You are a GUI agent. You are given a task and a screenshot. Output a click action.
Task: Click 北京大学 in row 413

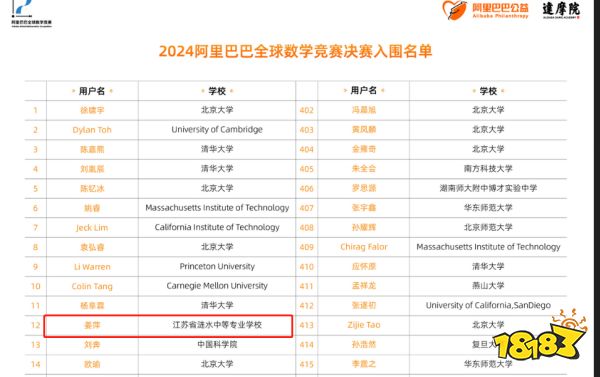pyautogui.click(x=488, y=325)
